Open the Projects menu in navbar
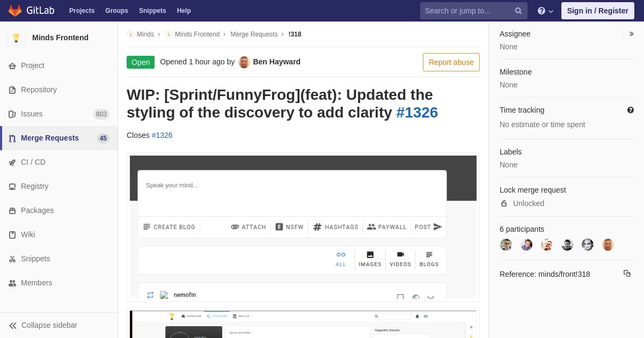The height and width of the screenshot is (338, 644). 82,11
